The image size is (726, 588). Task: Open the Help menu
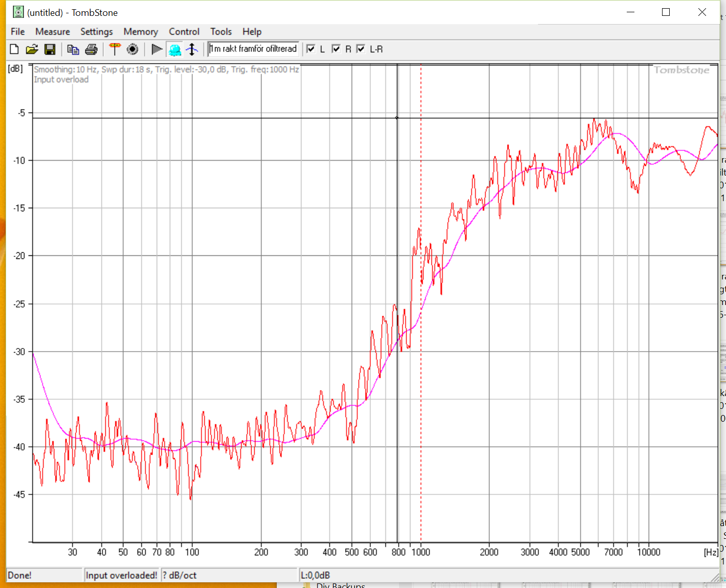(x=252, y=32)
